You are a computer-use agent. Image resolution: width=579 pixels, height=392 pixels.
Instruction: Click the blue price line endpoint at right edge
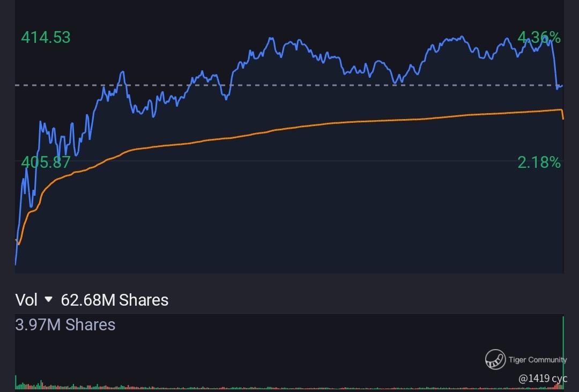click(x=561, y=86)
